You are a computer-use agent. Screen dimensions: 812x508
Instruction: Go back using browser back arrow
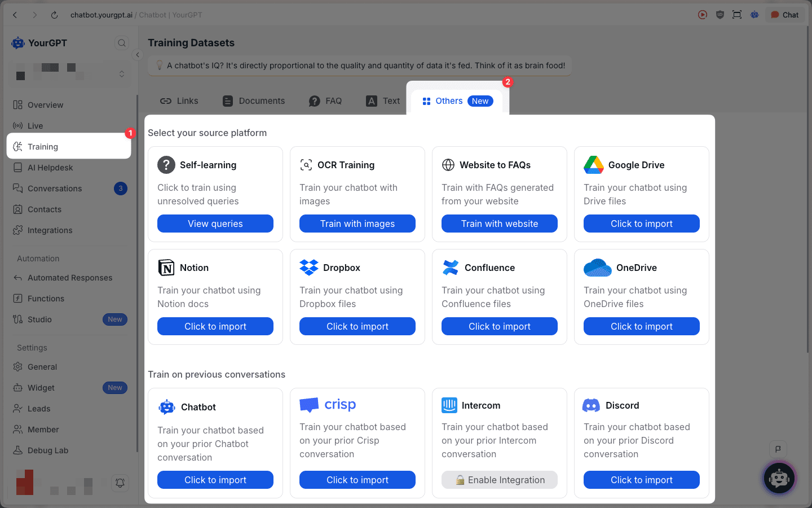click(15, 15)
